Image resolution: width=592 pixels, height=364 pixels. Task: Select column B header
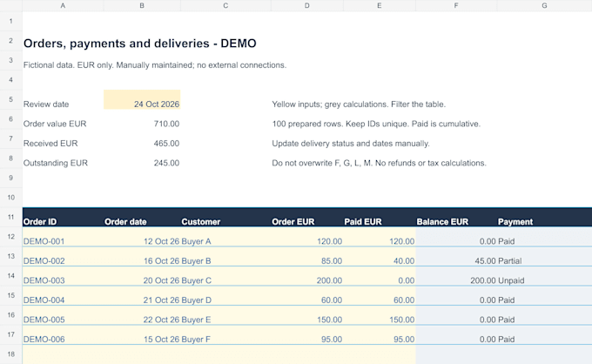click(x=142, y=5)
